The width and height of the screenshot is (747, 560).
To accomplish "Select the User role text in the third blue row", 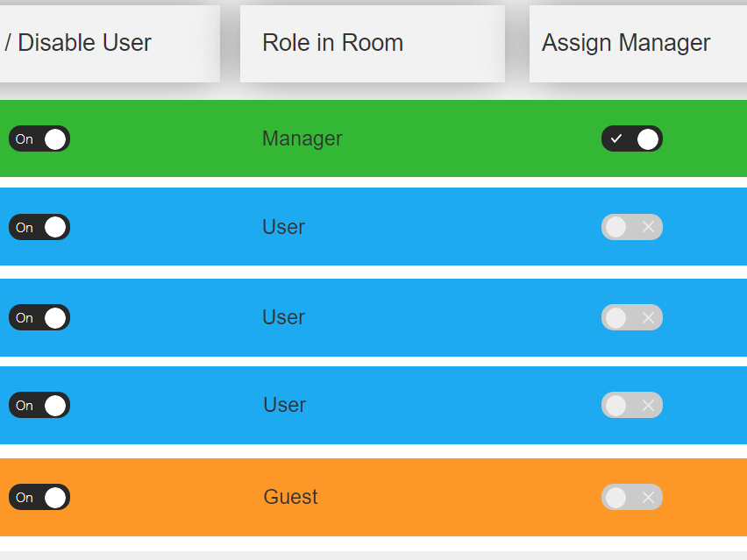I will coord(284,405).
